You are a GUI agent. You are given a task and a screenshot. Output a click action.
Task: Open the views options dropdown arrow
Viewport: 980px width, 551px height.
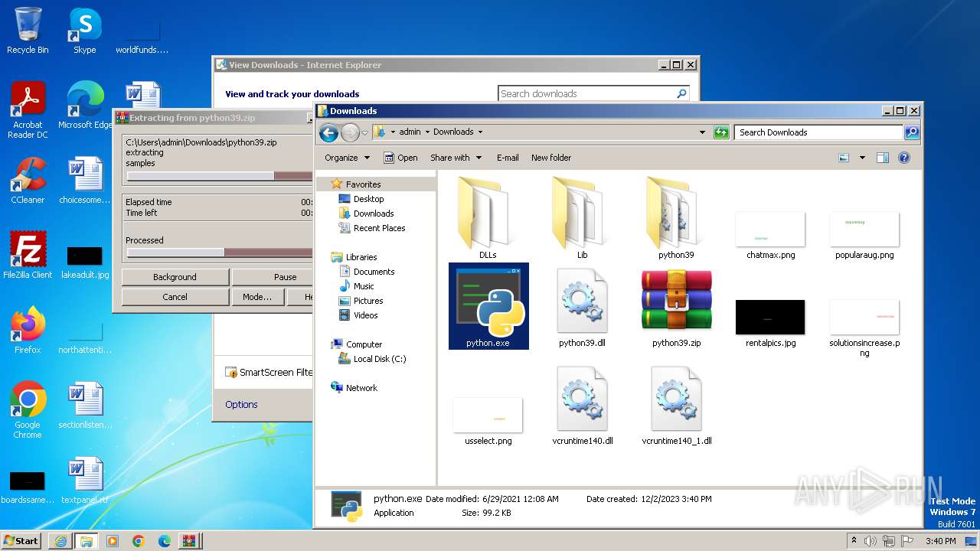pos(862,158)
